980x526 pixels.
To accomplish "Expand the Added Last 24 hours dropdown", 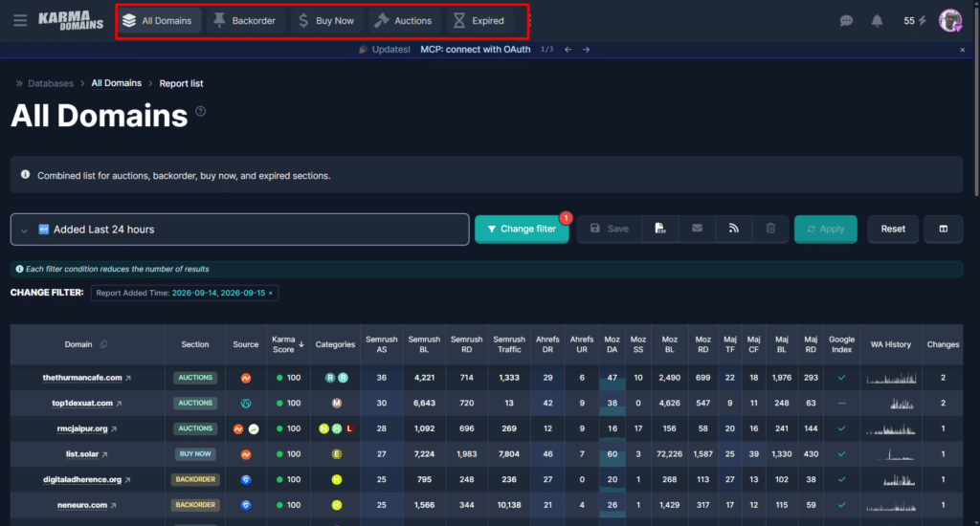I will coord(239,230).
